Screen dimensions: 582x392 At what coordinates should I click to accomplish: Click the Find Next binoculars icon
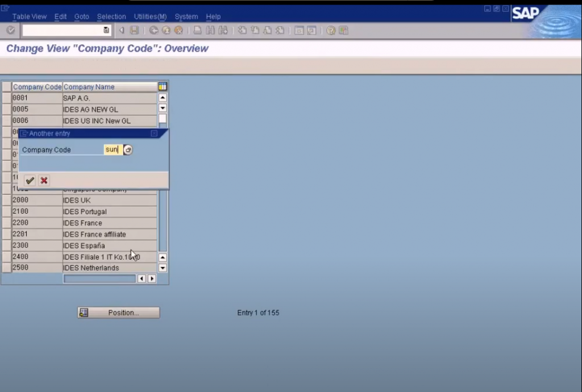tap(223, 31)
